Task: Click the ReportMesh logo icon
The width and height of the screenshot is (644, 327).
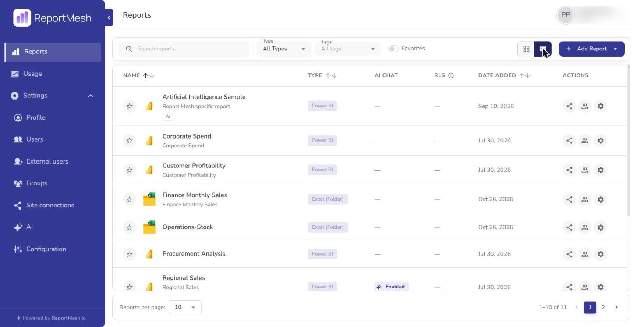Action: point(22,18)
